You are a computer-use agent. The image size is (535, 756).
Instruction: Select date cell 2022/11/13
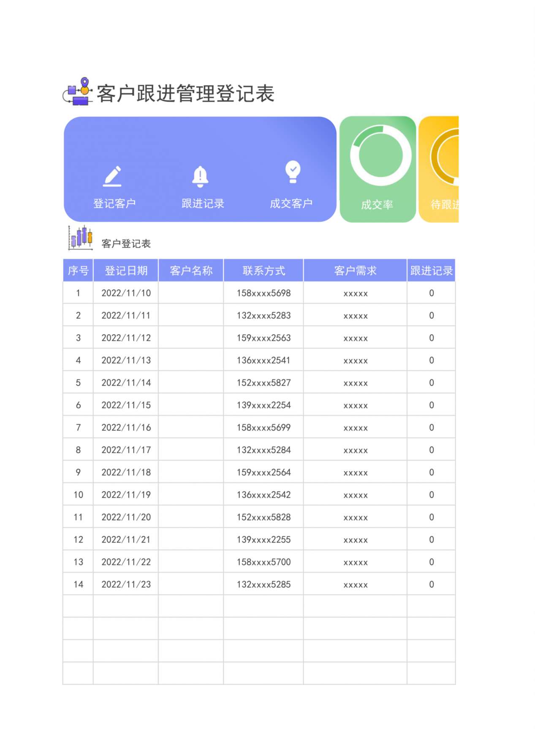point(126,360)
